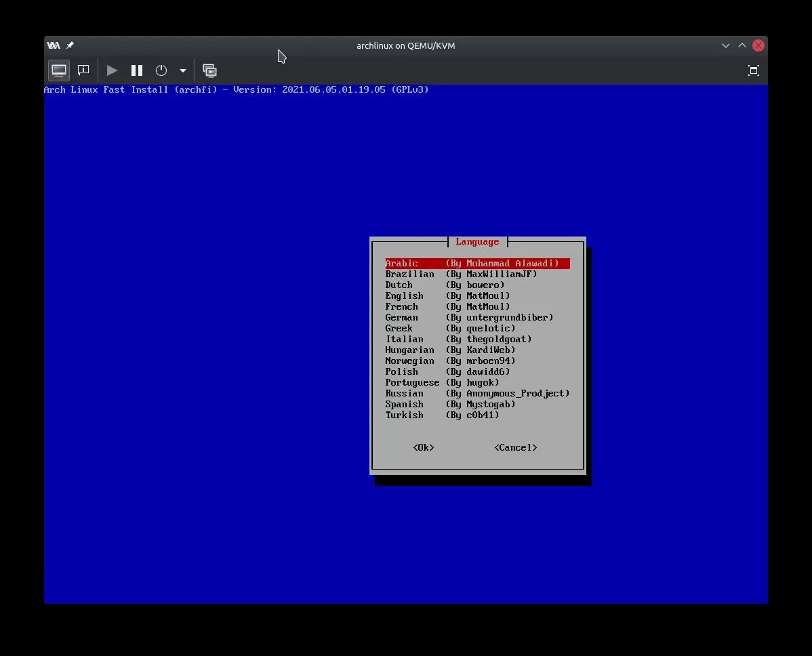The height and width of the screenshot is (656, 812).
Task: Choose Norwegian (By mrboen94)
Action: point(477,361)
